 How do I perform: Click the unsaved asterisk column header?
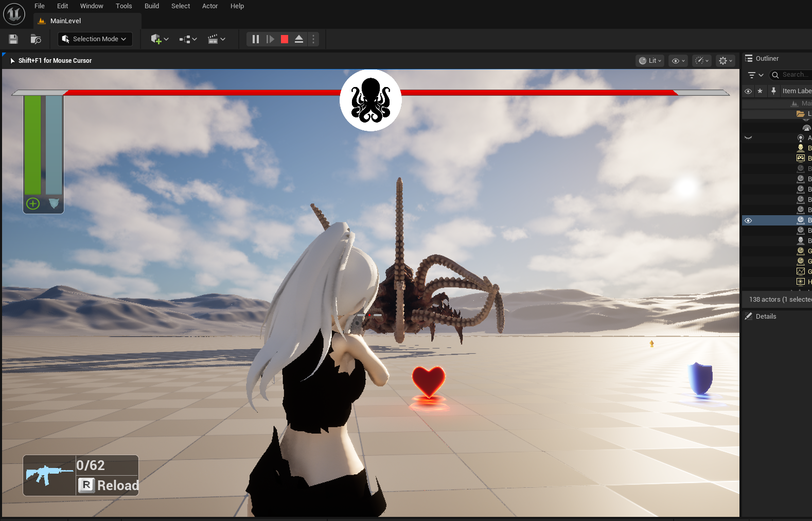760,91
